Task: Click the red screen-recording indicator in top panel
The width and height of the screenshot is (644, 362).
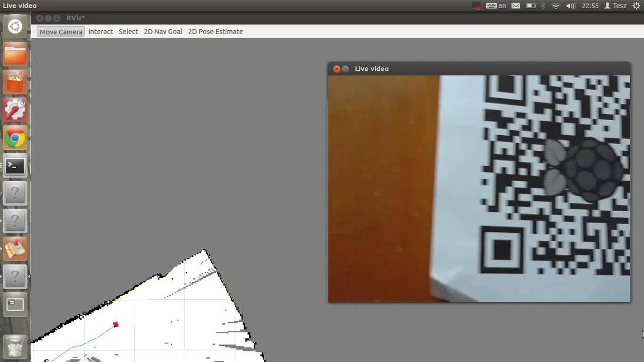Action: click(x=476, y=6)
